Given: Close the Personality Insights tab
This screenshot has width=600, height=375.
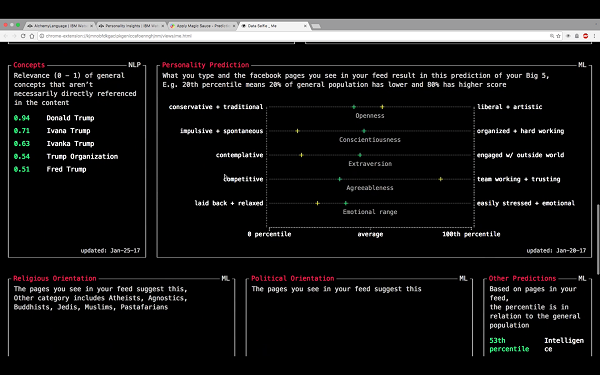Looking at the screenshot, I should (x=163, y=26).
